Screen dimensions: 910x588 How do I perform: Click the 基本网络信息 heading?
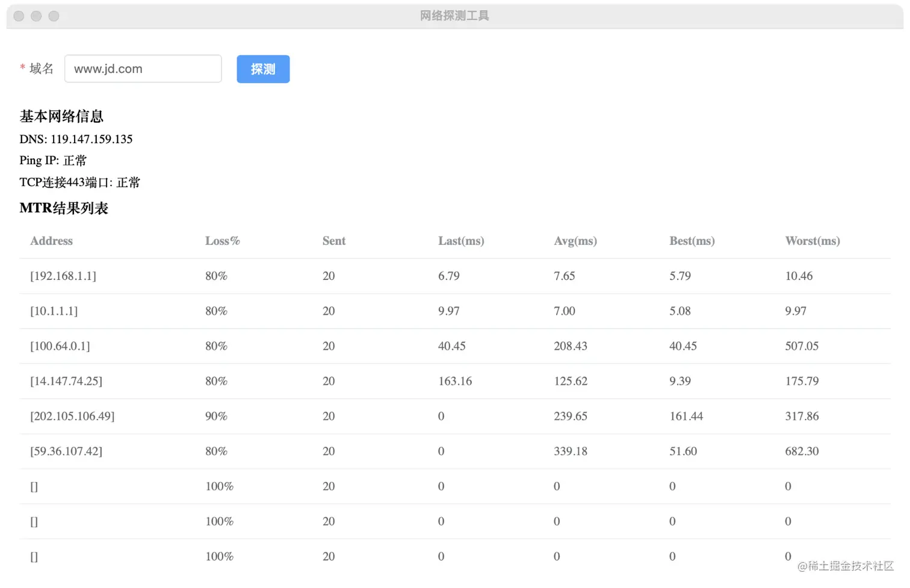(x=61, y=116)
